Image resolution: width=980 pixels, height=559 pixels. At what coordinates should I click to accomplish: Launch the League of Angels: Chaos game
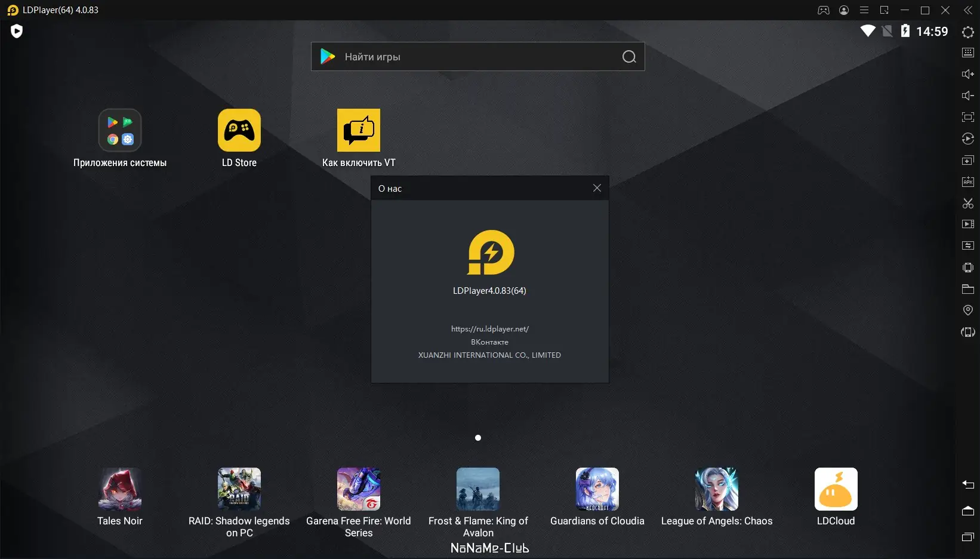point(717,497)
